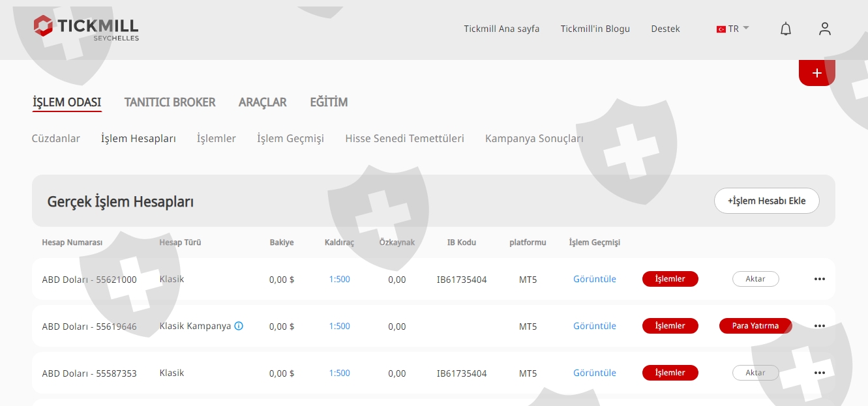Change 1:500 leverage for account 55587353
This screenshot has height=406, width=868.
(339, 373)
